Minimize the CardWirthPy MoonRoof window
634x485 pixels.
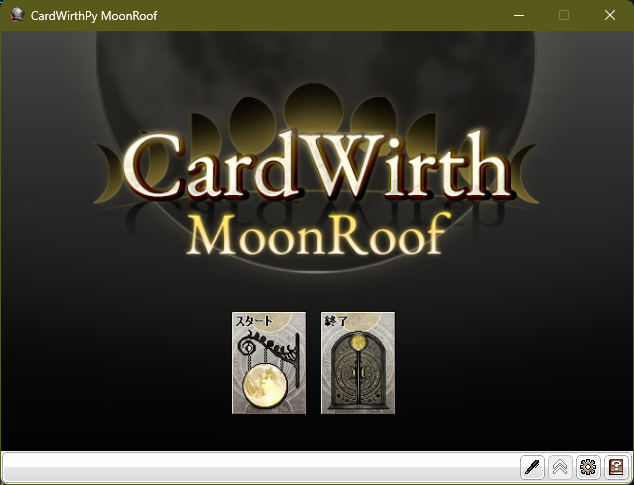click(x=519, y=15)
